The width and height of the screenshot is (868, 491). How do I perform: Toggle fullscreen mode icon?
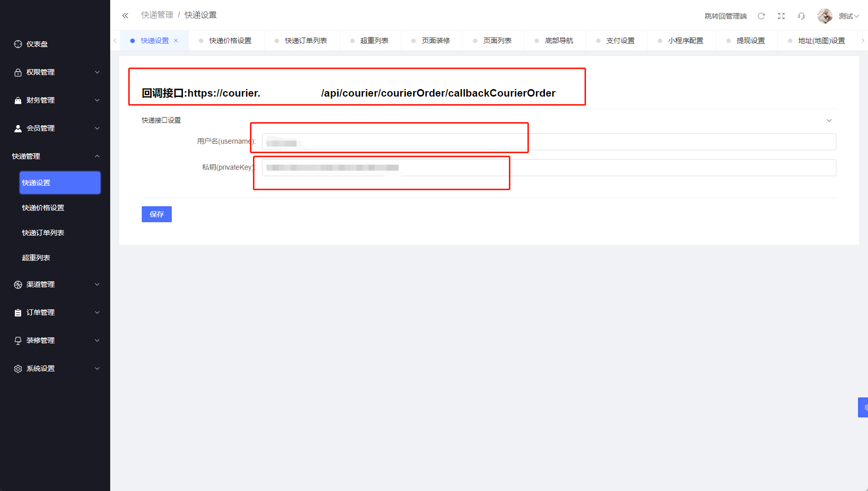[x=781, y=16]
